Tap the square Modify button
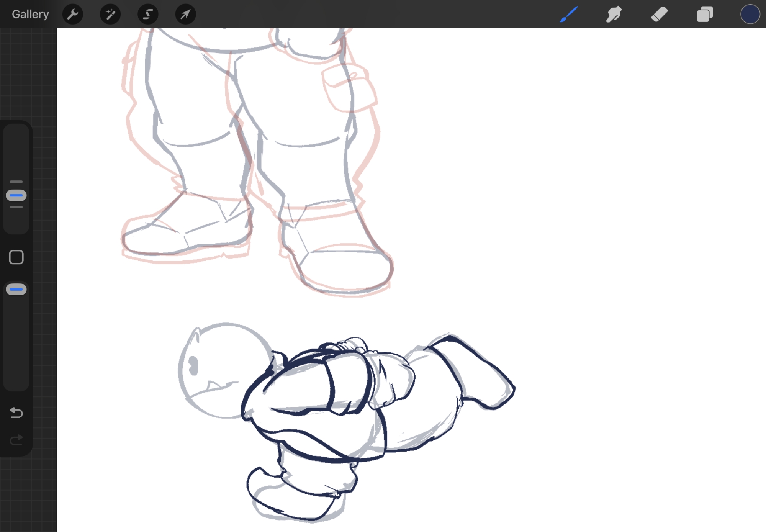766x532 pixels. pyautogui.click(x=16, y=257)
